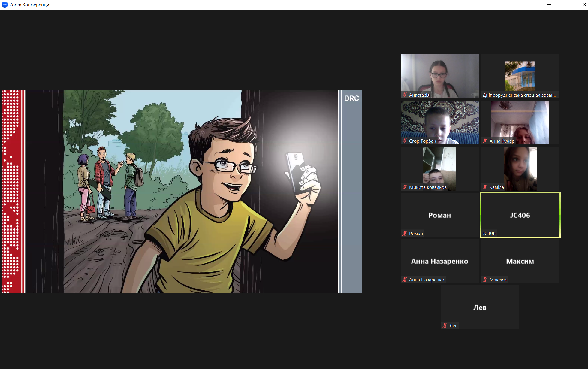Click the muted microphone icon beside Анастасія

click(x=405, y=95)
